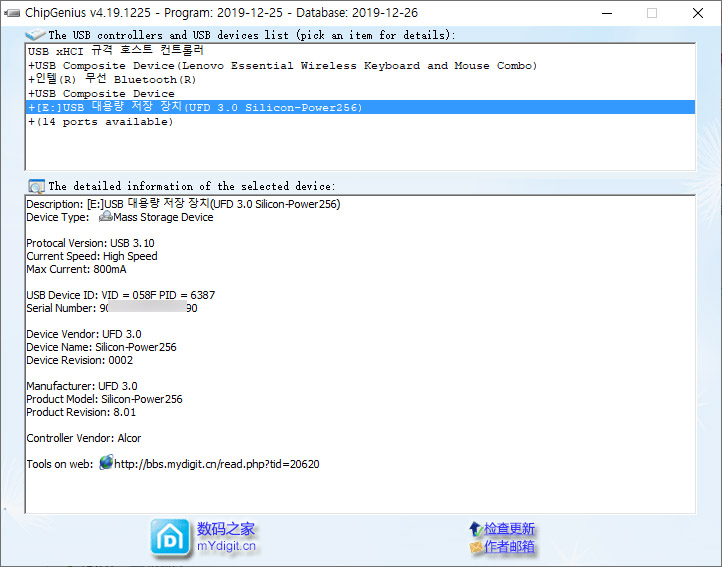
Task: Click the Controller Vendor: Alcor line
Action: 84,438
